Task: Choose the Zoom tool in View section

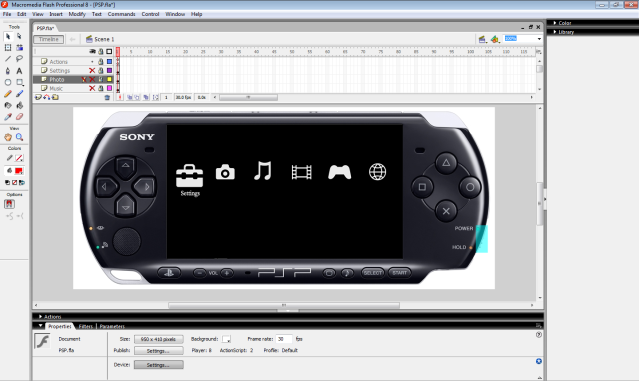Action: click(x=19, y=137)
